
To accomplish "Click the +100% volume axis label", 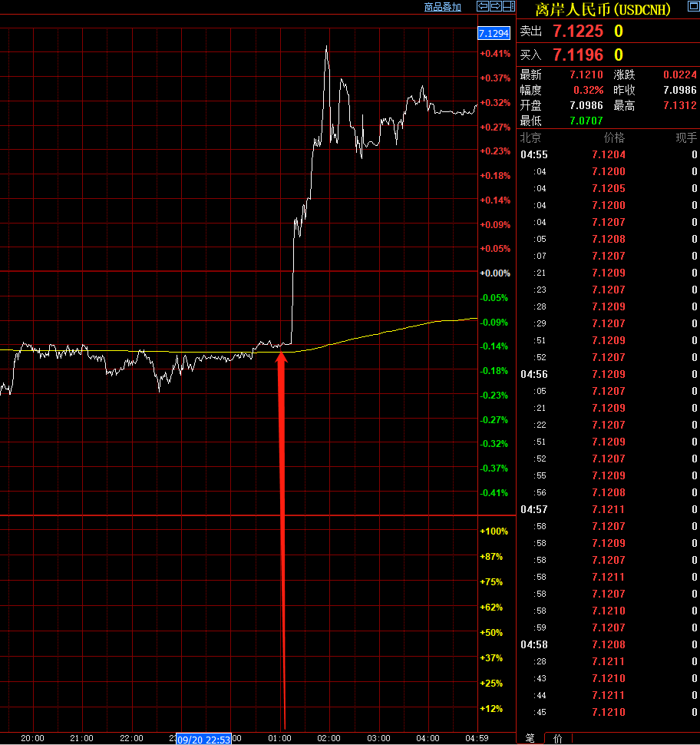I will 494,531.
